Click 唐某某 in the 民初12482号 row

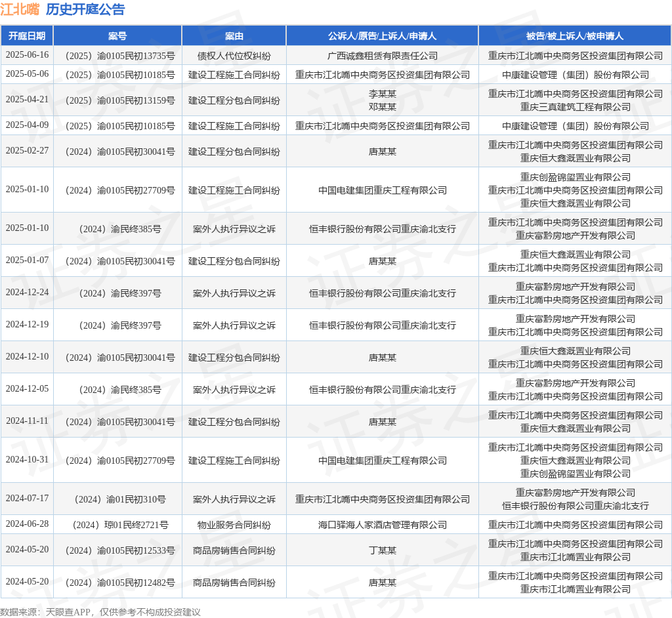point(383,583)
